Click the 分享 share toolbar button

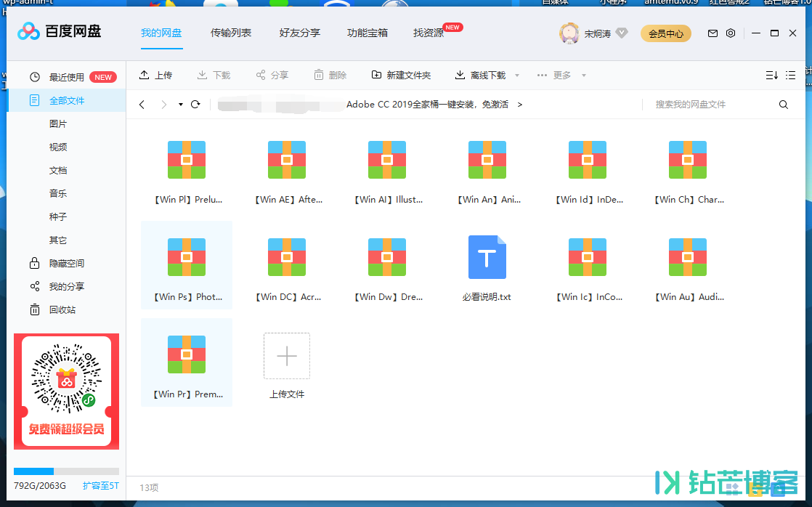[272, 75]
